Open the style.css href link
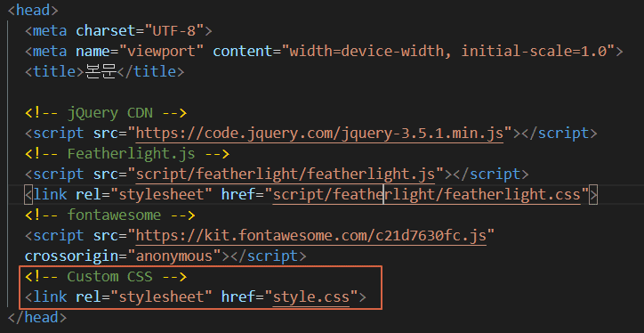Viewport: 644px width, 333px height. pyautogui.click(x=311, y=296)
